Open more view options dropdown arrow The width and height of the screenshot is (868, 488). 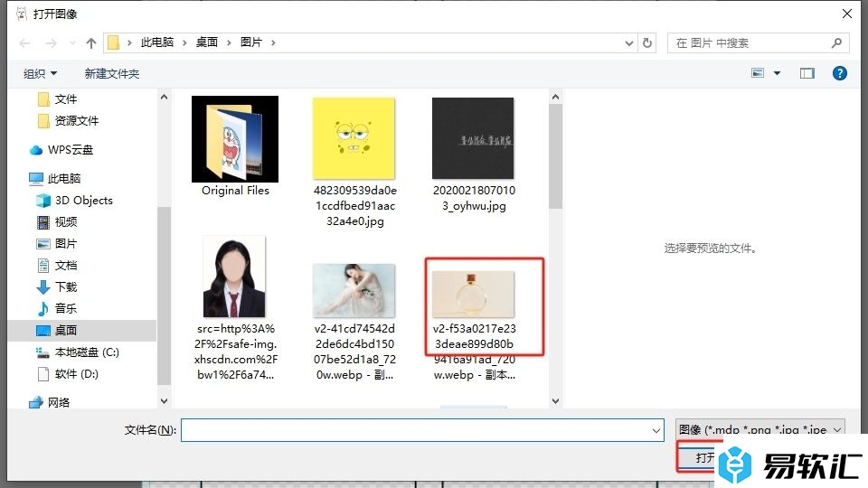pyautogui.click(x=777, y=73)
